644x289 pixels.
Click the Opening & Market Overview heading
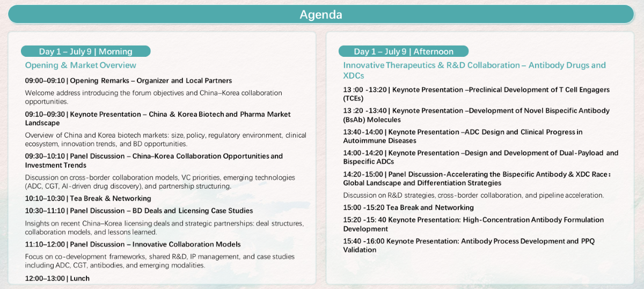pyautogui.click(x=80, y=65)
